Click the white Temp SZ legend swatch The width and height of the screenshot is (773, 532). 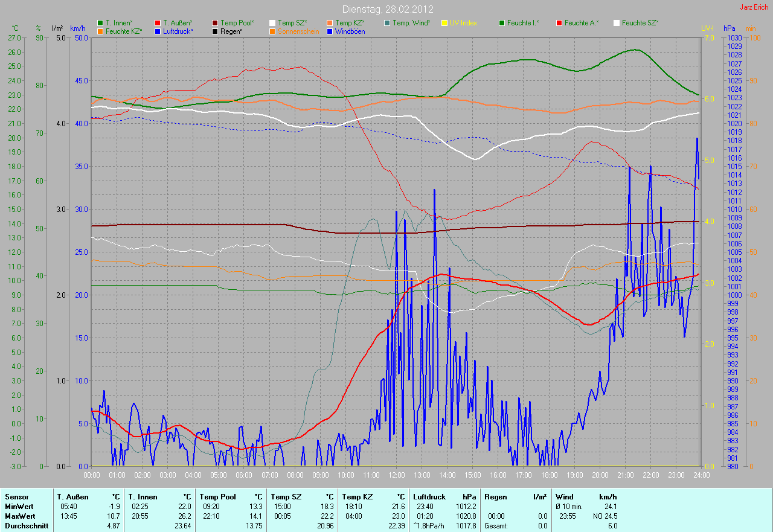click(272, 23)
